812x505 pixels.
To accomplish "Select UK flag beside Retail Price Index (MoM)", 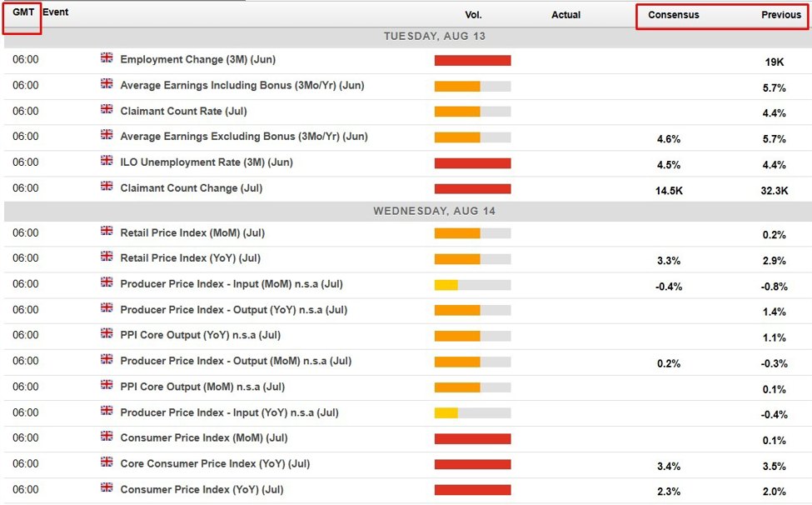I will coord(107,232).
